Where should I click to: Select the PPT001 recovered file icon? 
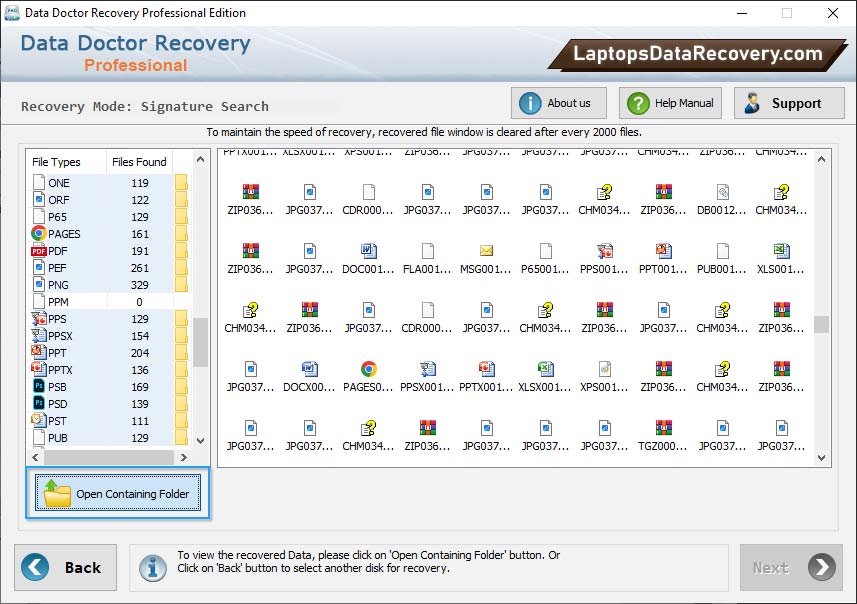click(664, 250)
